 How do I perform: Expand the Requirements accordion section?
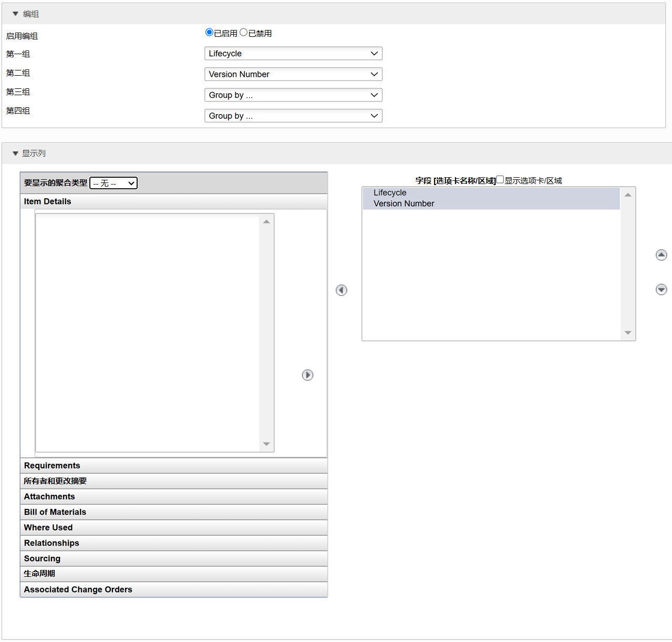(x=174, y=466)
